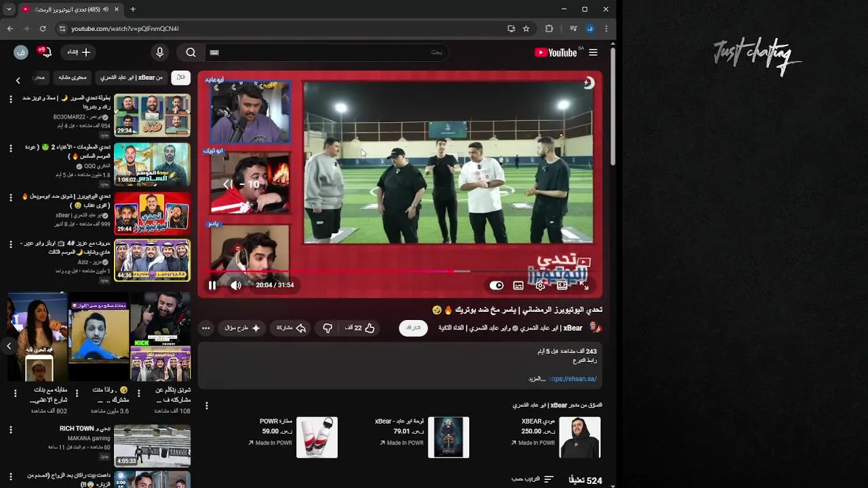Open the player settings gear
This screenshot has width=868, height=488.
(x=540, y=285)
